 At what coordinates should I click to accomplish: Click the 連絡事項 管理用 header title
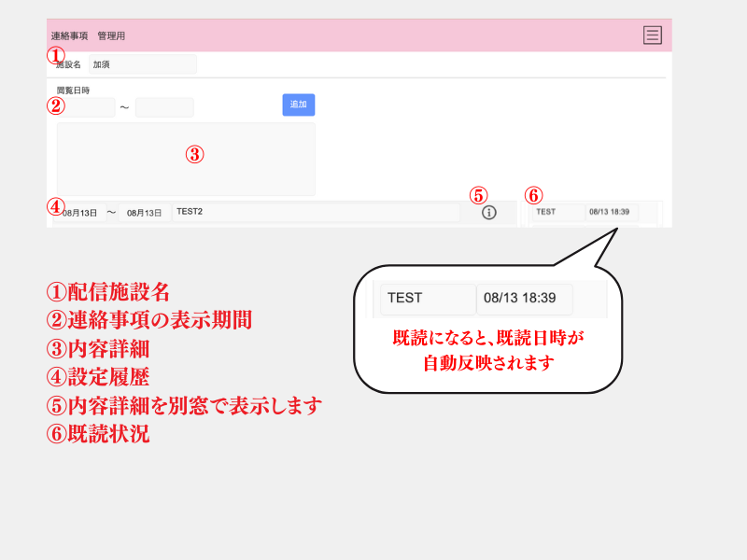[x=88, y=35]
